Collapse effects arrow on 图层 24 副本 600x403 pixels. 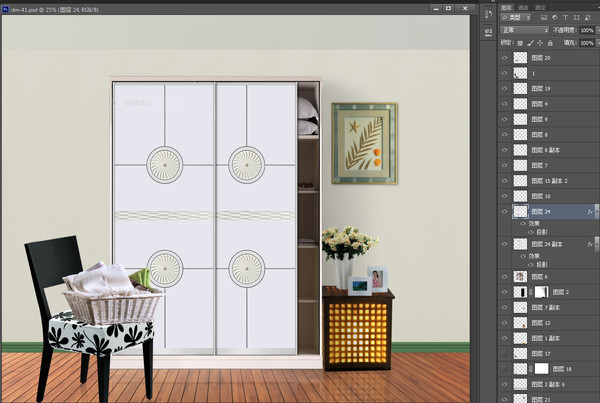click(x=597, y=244)
